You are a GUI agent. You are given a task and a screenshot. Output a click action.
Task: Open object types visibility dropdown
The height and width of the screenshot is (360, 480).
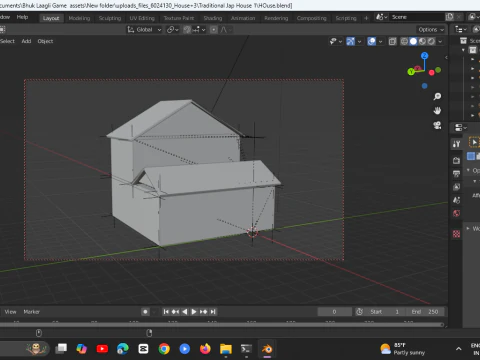click(x=336, y=41)
